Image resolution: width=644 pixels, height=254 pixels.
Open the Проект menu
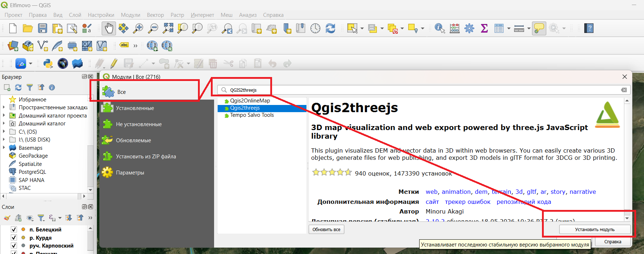coord(13,15)
